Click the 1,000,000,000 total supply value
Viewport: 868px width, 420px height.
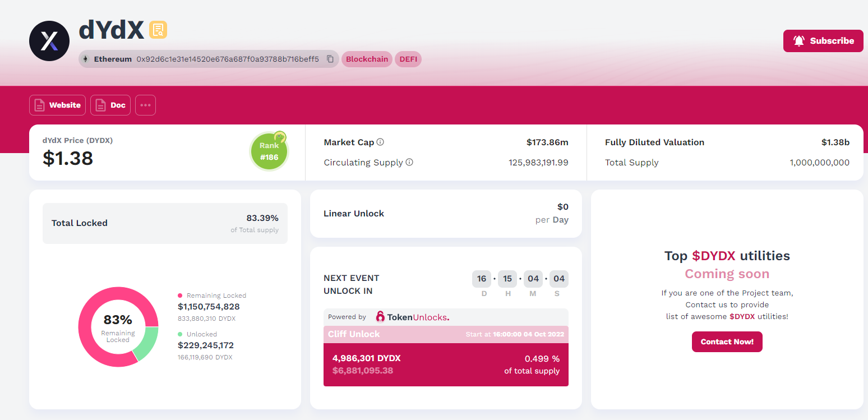820,163
